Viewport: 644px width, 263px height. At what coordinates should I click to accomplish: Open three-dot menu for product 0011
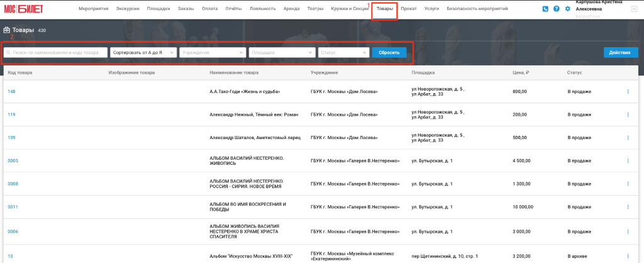pos(628,207)
